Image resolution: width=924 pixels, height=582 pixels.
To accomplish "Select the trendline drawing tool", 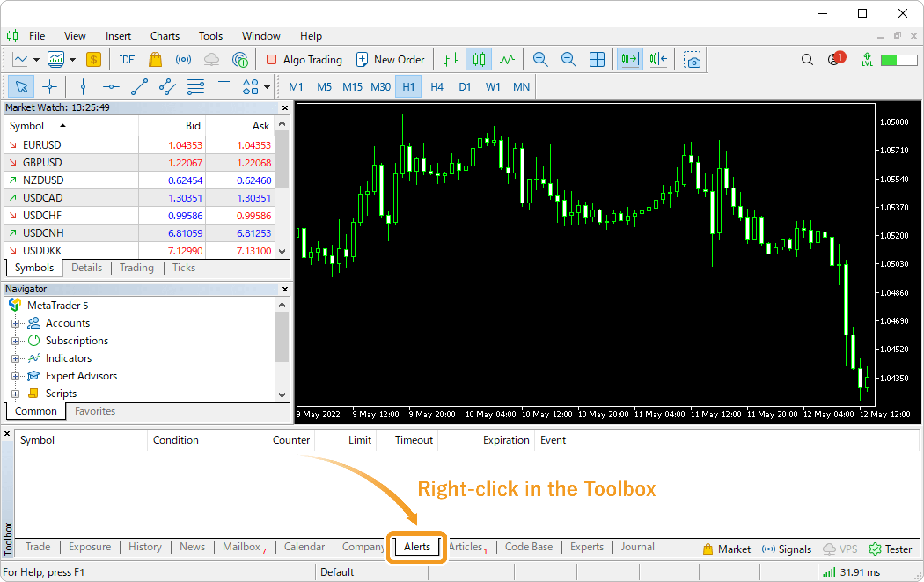I will pos(139,87).
